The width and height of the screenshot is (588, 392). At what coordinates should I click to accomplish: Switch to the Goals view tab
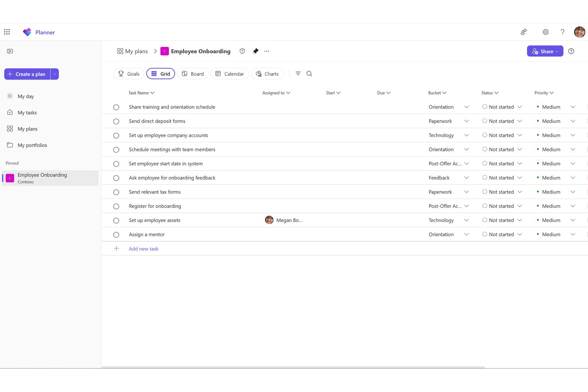[129, 74]
